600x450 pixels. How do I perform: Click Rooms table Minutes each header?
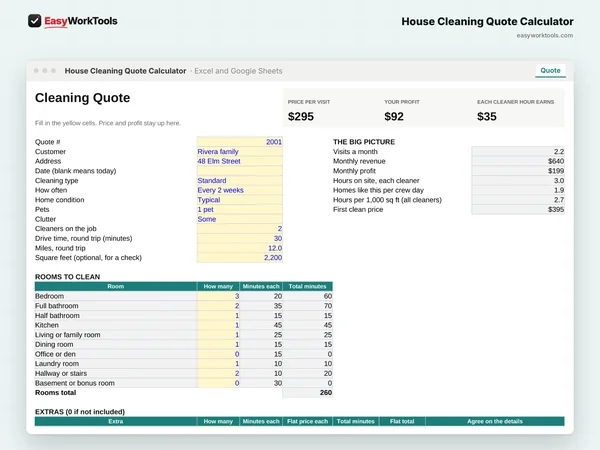[261, 286]
